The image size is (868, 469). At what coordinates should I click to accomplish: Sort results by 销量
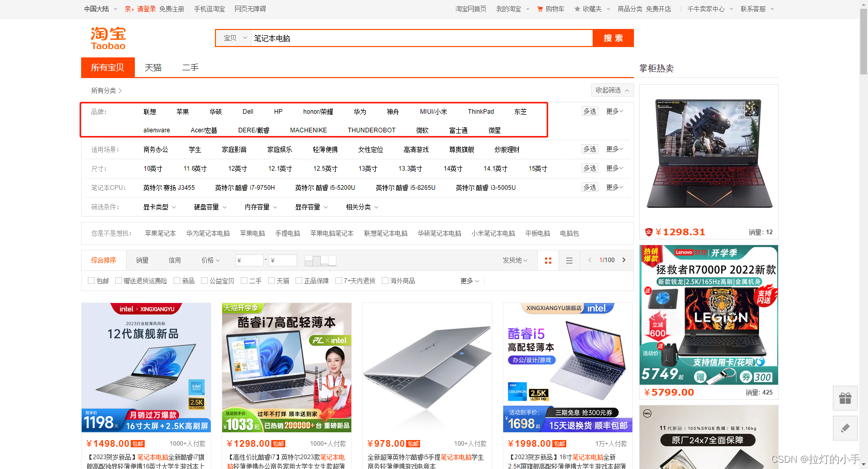[142, 260]
